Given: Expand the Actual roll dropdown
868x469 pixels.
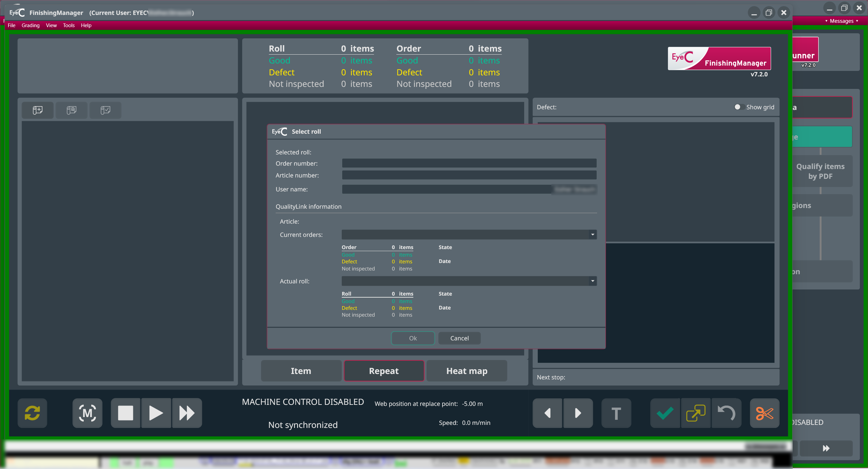Looking at the screenshot, I should pos(592,281).
